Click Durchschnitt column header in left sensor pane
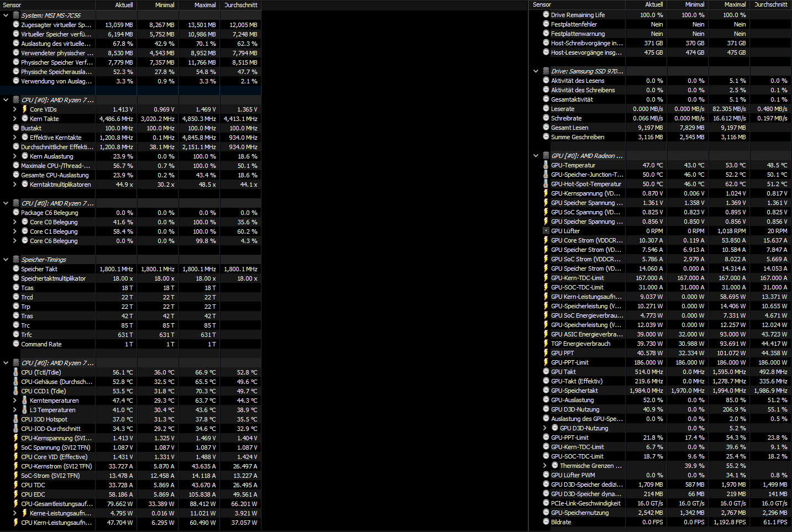The height and width of the screenshot is (532, 792). [x=240, y=5]
